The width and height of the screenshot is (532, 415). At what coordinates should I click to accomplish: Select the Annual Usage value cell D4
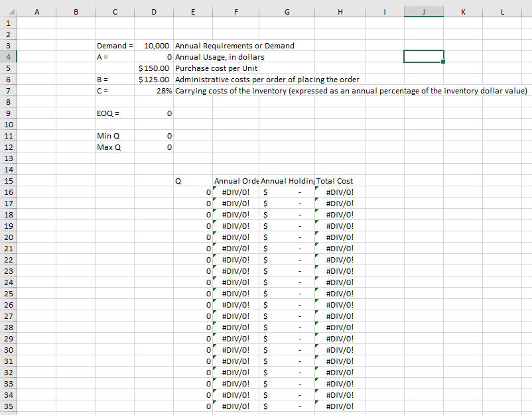point(154,57)
